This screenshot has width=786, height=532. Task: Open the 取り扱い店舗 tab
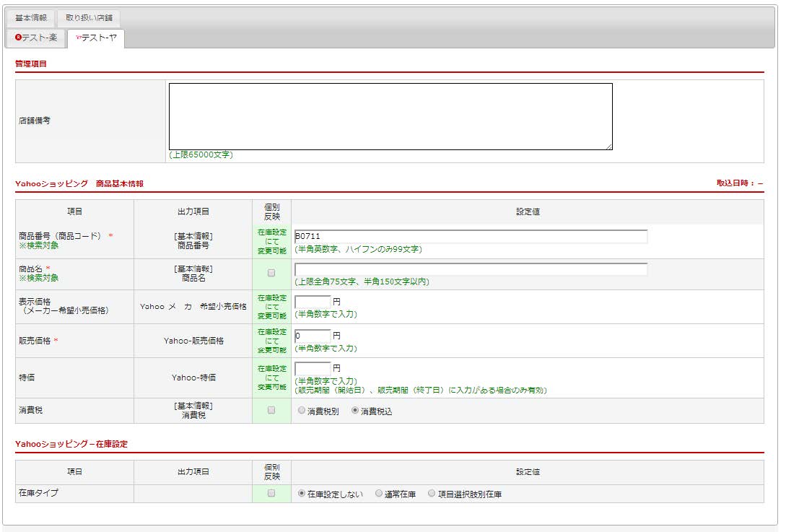(89, 18)
